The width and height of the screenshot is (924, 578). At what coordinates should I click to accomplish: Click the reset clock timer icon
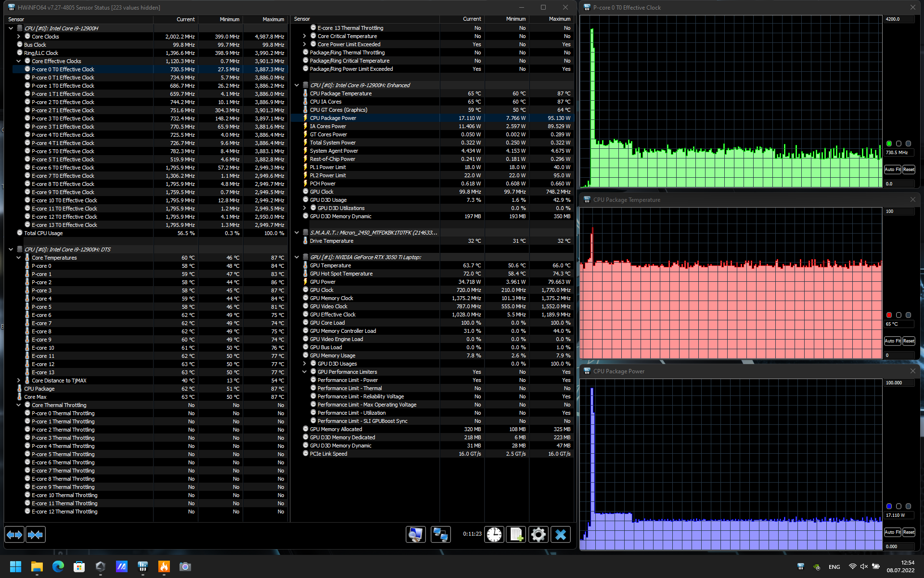494,535
